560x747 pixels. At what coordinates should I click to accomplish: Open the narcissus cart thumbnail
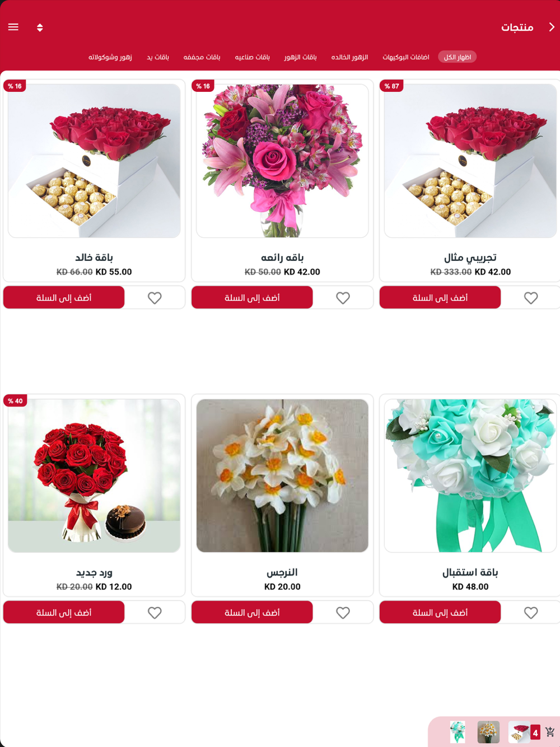pyautogui.click(x=488, y=732)
